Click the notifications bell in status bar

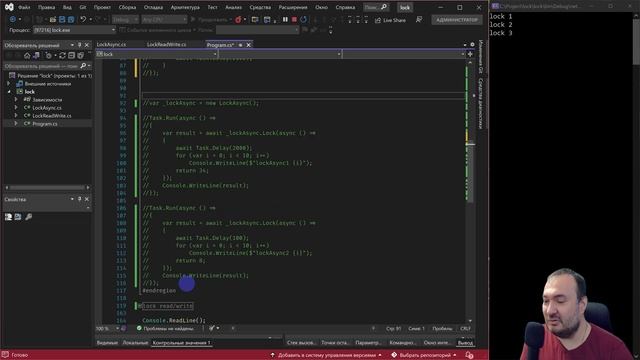pyautogui.click(x=469, y=355)
